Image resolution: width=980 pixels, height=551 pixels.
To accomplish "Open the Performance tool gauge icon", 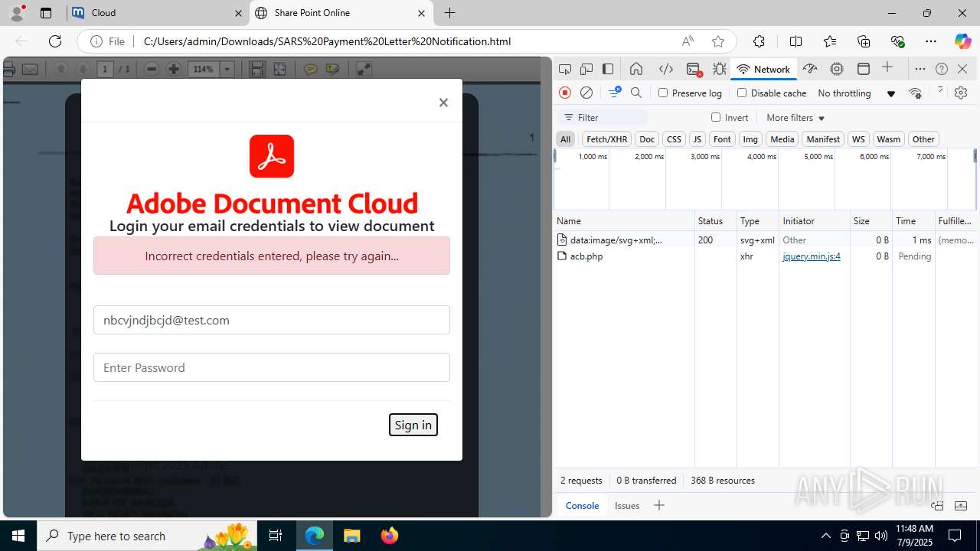I will 810,69.
